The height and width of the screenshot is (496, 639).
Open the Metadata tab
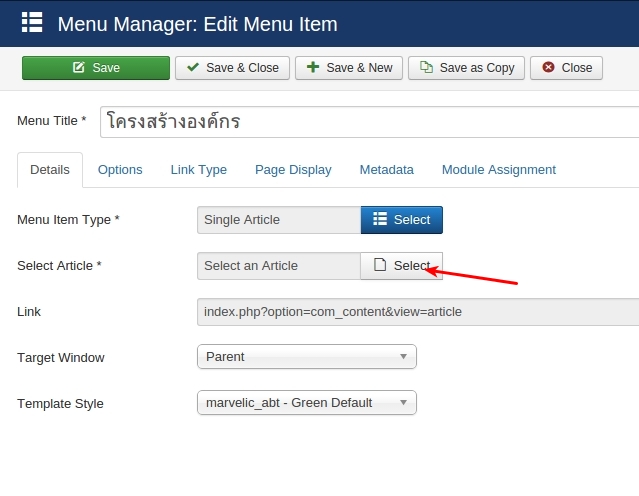point(386,170)
